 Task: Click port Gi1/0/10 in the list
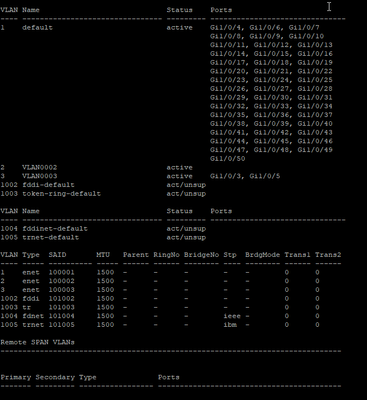pyautogui.click(x=306, y=36)
